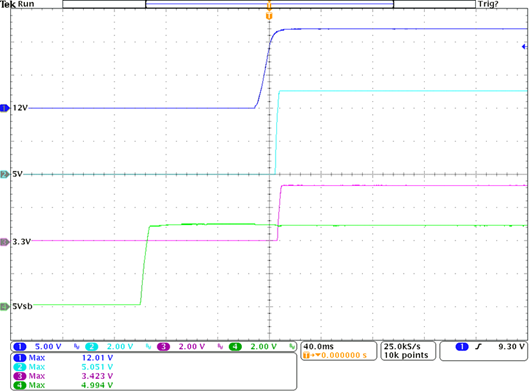Click the 9.30 V trigger level readout
Viewport: 529px width, 391px height.
[x=511, y=346]
